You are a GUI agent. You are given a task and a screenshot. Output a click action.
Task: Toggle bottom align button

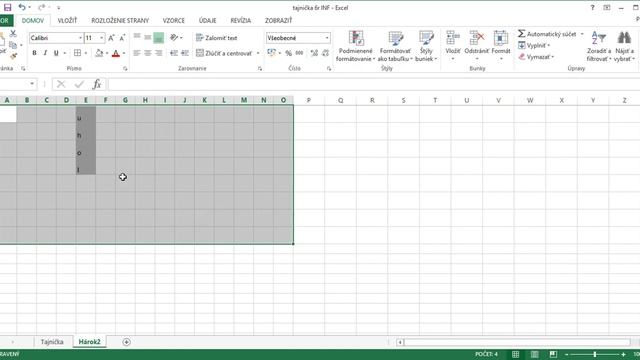click(x=159, y=38)
